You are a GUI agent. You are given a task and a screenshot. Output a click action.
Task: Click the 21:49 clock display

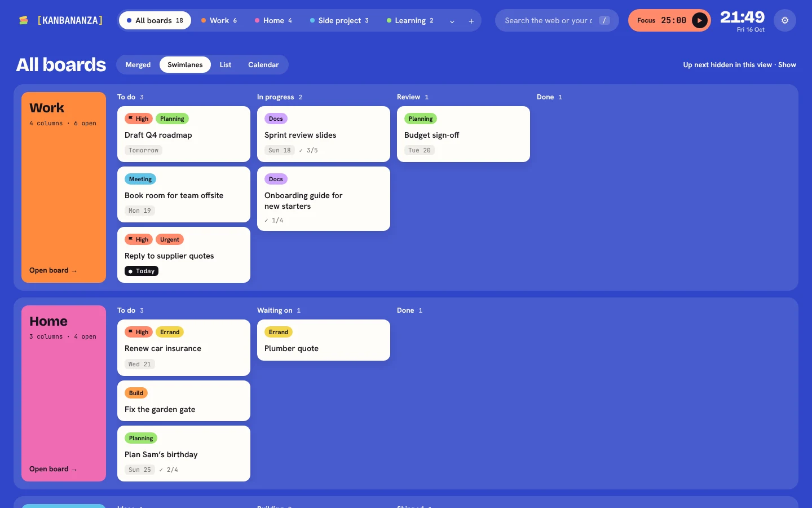tap(742, 17)
